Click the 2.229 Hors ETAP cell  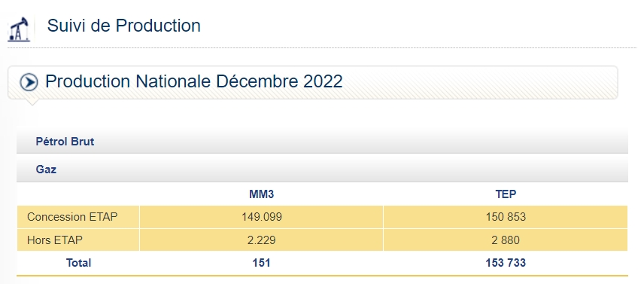(261, 240)
